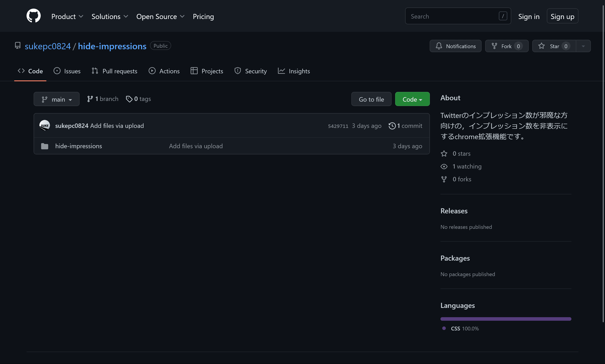Image resolution: width=605 pixels, height=364 pixels.
Task: Open latest commit message link
Action: (x=117, y=126)
